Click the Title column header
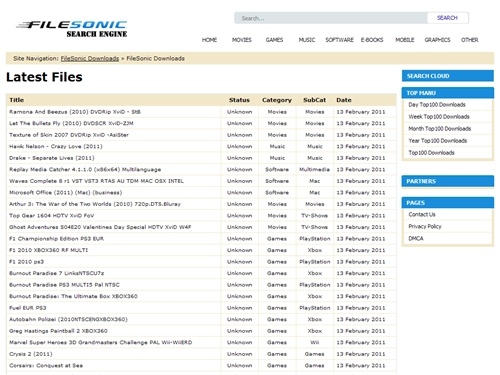This screenshot has width=500, height=375. tap(17, 100)
